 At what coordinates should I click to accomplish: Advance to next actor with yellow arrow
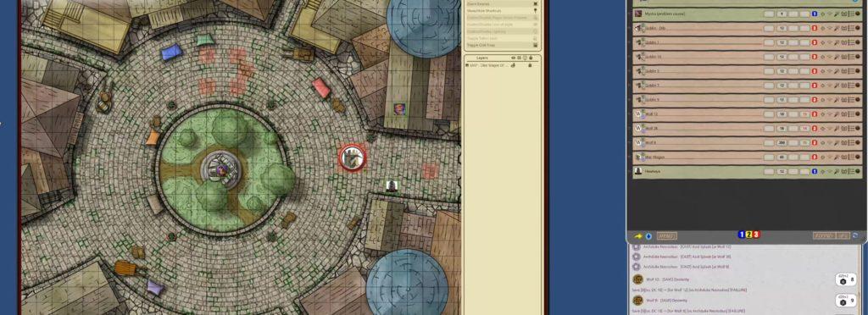click(x=638, y=236)
